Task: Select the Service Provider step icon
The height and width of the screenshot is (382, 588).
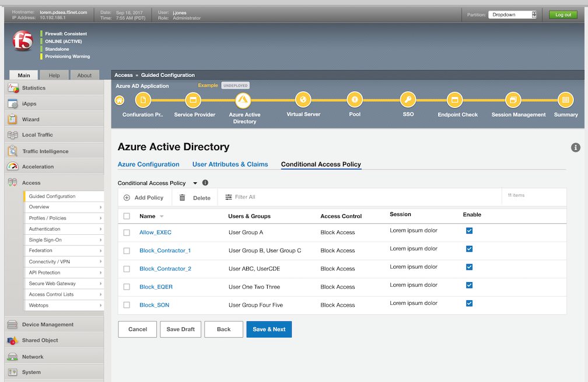Action: [x=193, y=100]
